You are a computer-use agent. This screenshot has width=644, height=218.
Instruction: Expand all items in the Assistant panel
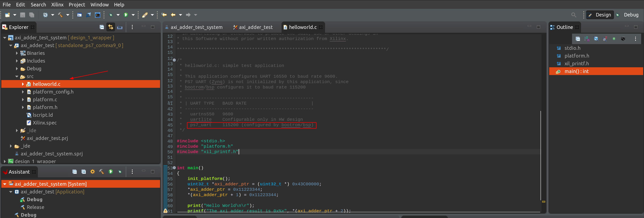click(x=84, y=172)
